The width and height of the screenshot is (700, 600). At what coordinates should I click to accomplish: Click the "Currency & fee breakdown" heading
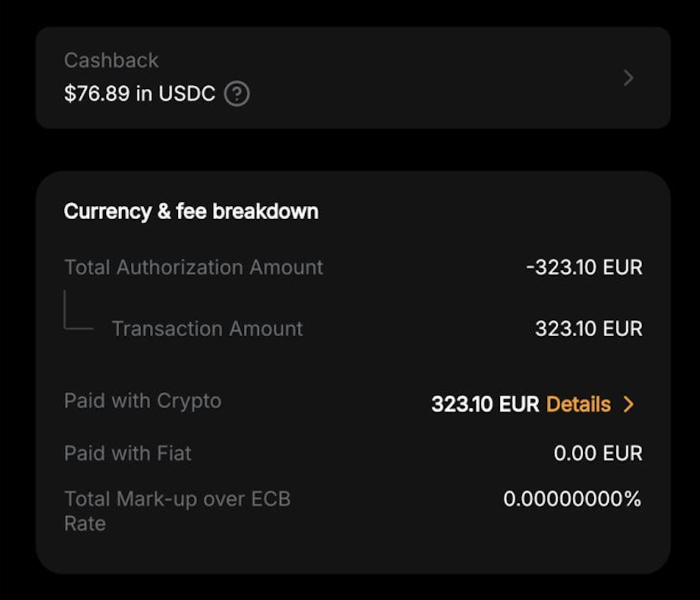click(191, 212)
